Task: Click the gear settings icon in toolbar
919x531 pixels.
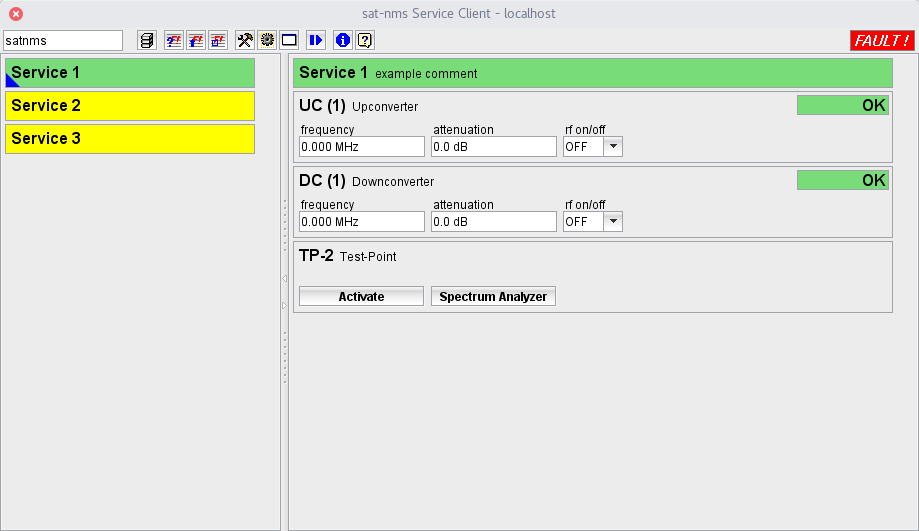Action: click(267, 40)
